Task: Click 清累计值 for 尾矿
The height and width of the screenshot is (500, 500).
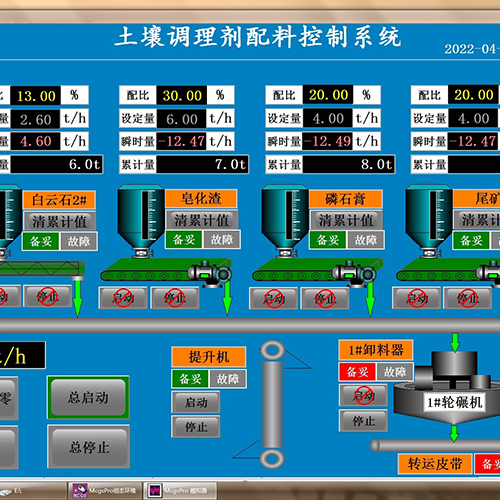Action: pos(478,220)
